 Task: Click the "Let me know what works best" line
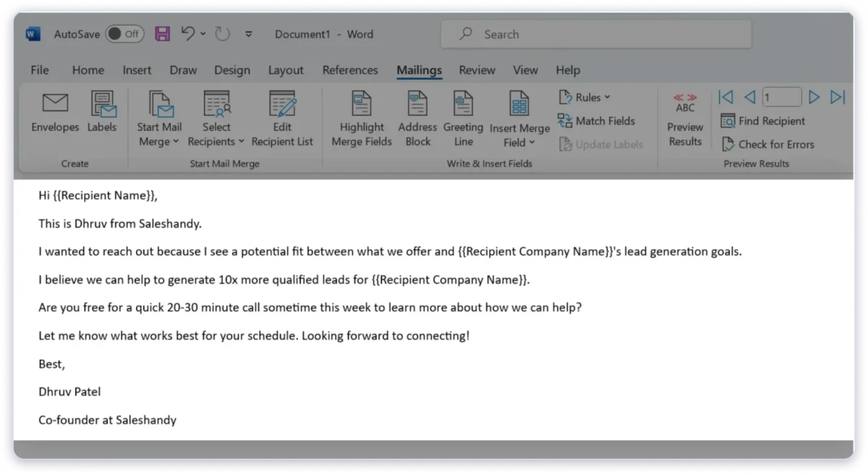tap(254, 336)
